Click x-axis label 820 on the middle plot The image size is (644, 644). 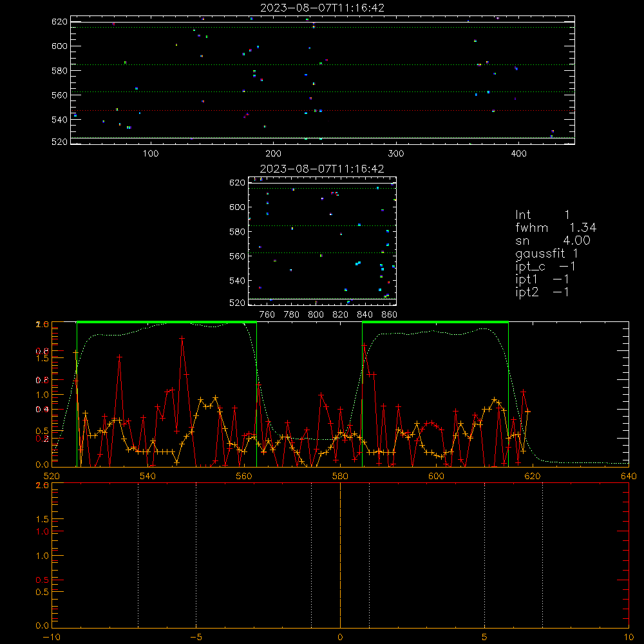pos(341,315)
